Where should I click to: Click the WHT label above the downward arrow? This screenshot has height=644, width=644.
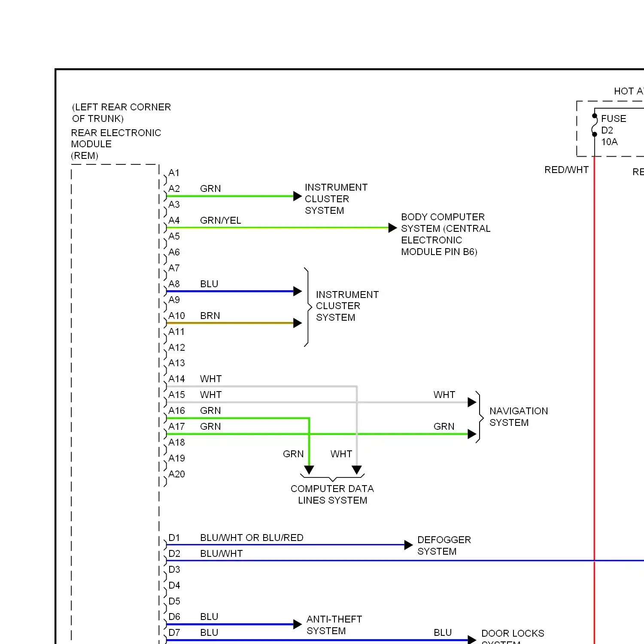[x=341, y=454]
